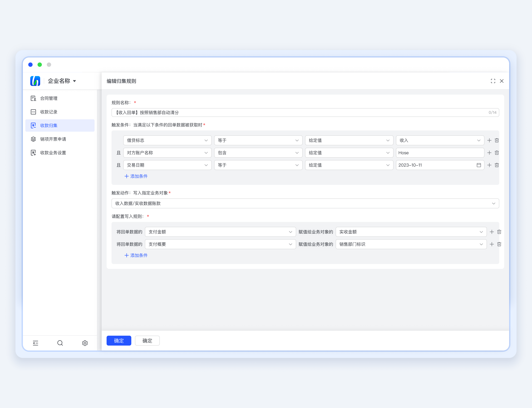
Task: Click the search icon in sidebar footer
Action: pos(60,343)
